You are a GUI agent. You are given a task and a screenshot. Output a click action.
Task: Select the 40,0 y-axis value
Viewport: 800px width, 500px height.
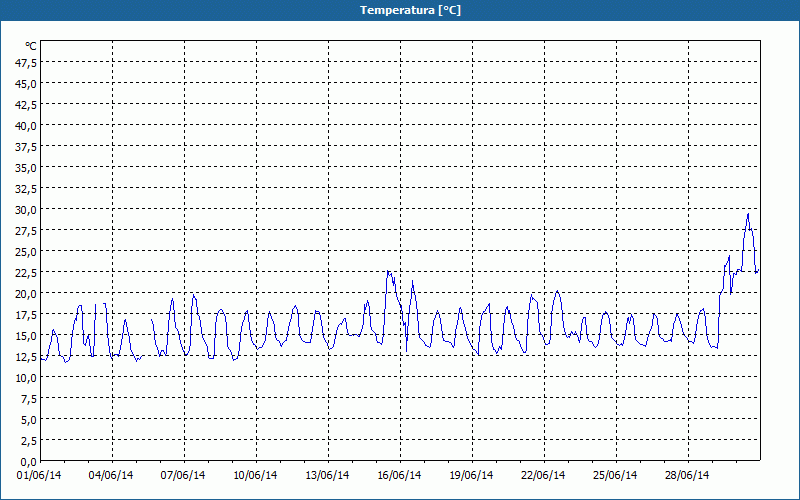click(x=27, y=126)
